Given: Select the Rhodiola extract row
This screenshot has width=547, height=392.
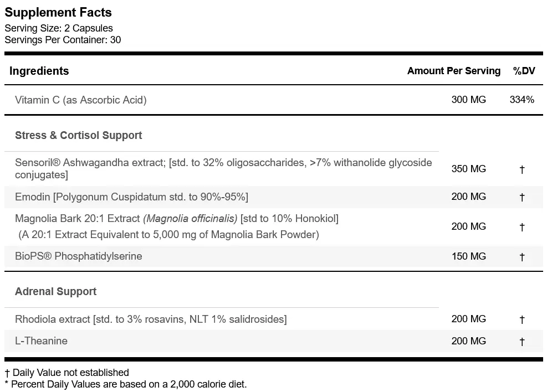Looking at the screenshot, I should pos(274,319).
